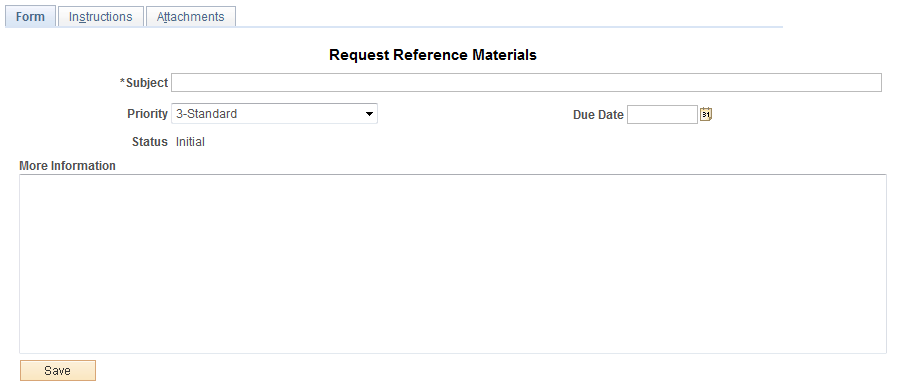Switch to the Instructions tab

tap(100, 17)
